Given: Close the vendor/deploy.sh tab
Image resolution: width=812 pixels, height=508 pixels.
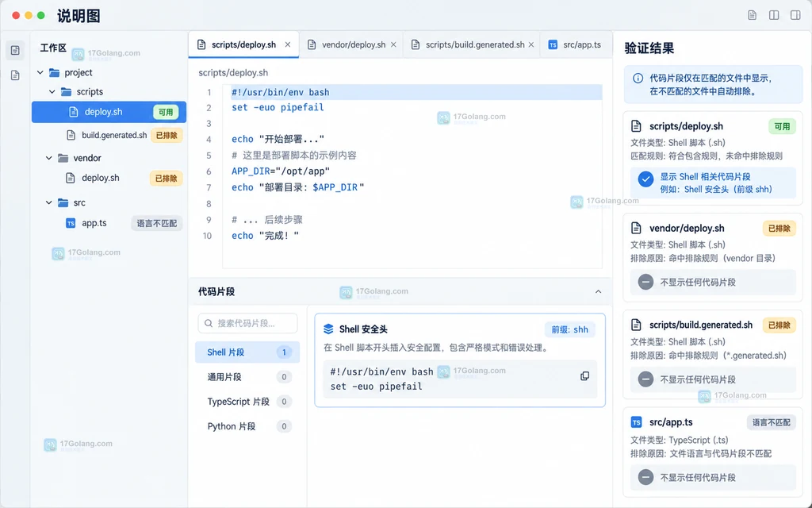Looking at the screenshot, I should pyautogui.click(x=393, y=45).
